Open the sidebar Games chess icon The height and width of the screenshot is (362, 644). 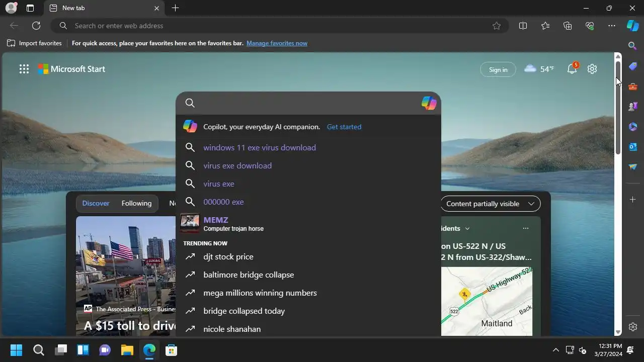coord(633,106)
